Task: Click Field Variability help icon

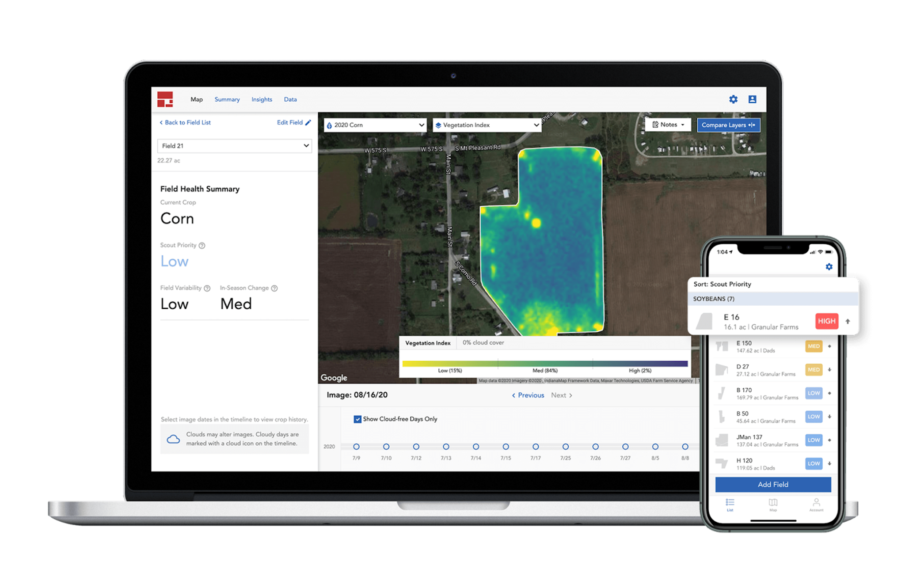Action: [x=207, y=288]
